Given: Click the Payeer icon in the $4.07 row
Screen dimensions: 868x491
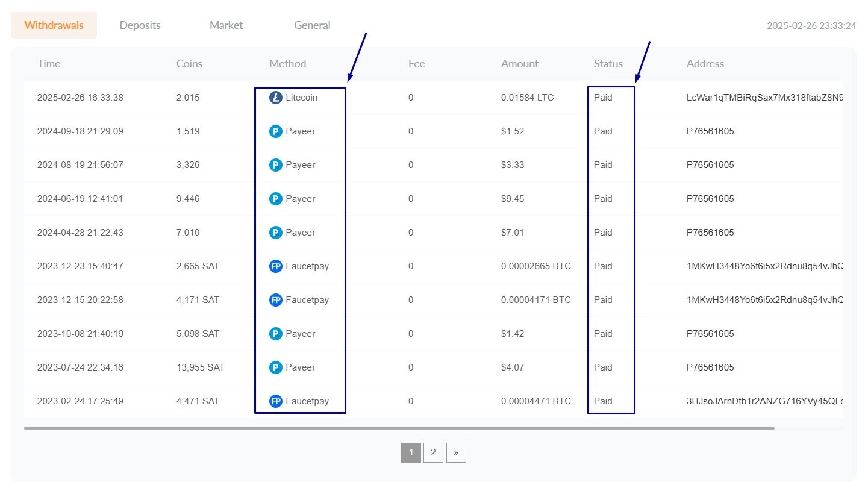Looking at the screenshot, I should [275, 367].
